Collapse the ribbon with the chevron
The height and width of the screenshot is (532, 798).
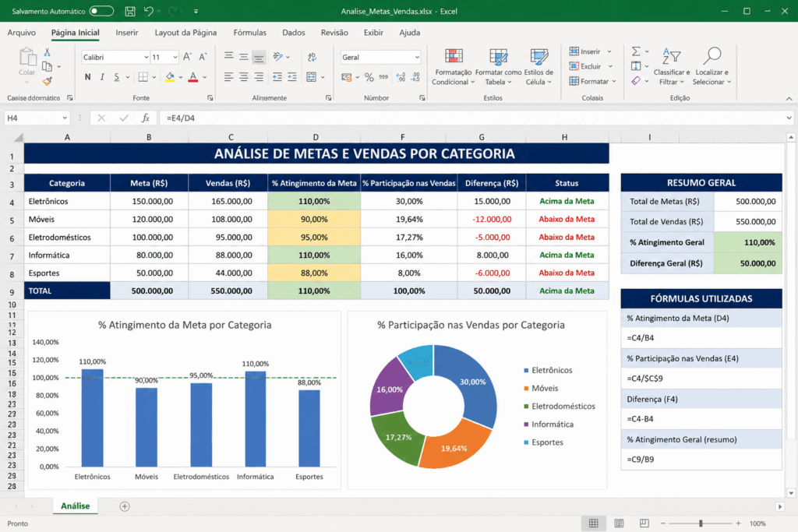789,99
